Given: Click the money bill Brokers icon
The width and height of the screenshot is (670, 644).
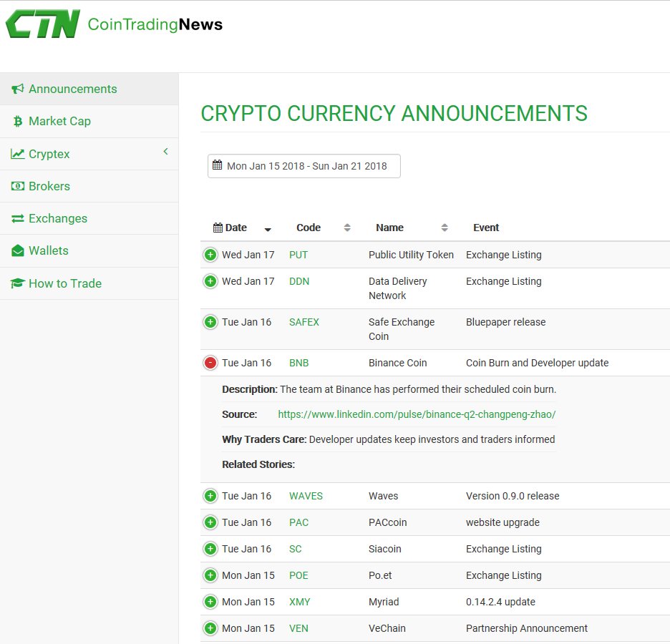Looking at the screenshot, I should (x=17, y=186).
